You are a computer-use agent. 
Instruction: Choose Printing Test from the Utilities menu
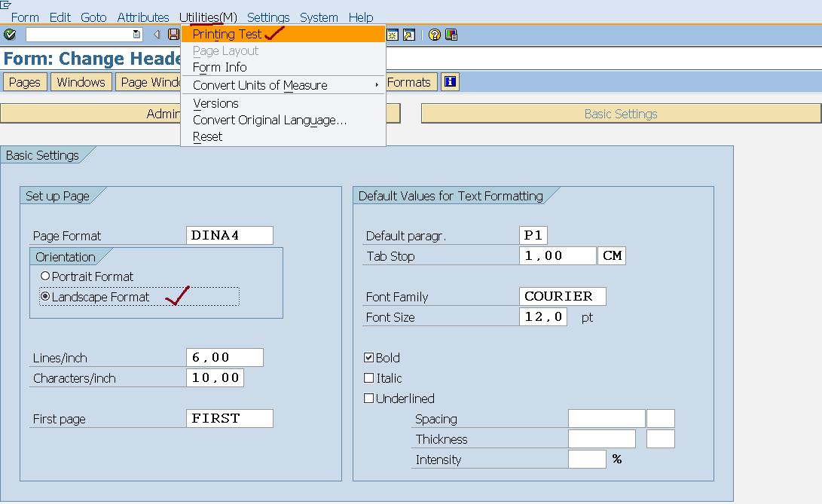pos(228,34)
